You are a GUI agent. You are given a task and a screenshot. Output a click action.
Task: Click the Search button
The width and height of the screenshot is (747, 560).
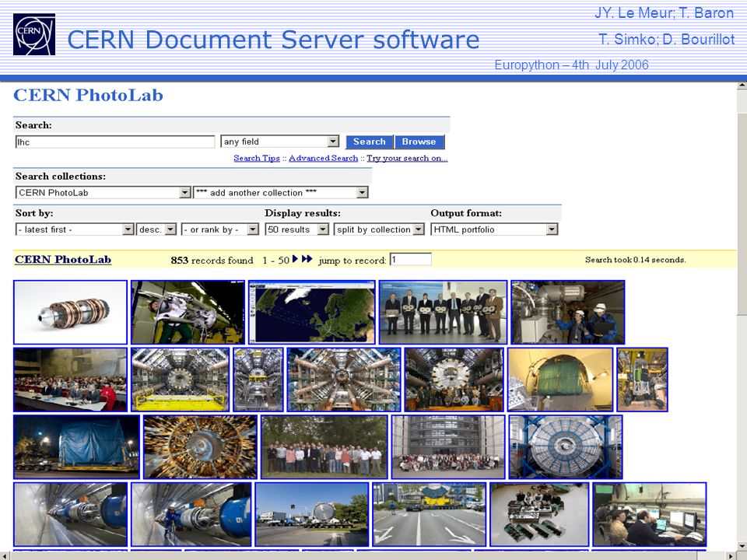click(x=369, y=142)
